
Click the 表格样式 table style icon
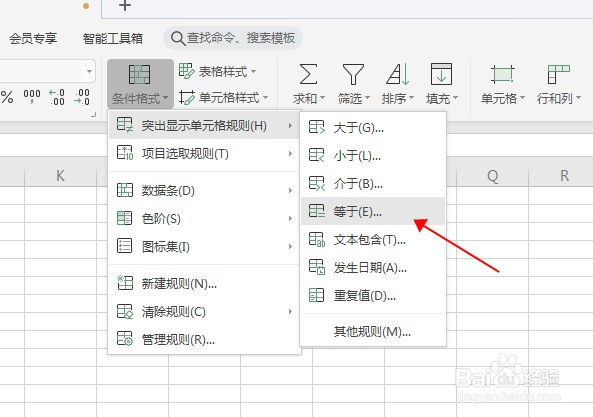[186, 71]
